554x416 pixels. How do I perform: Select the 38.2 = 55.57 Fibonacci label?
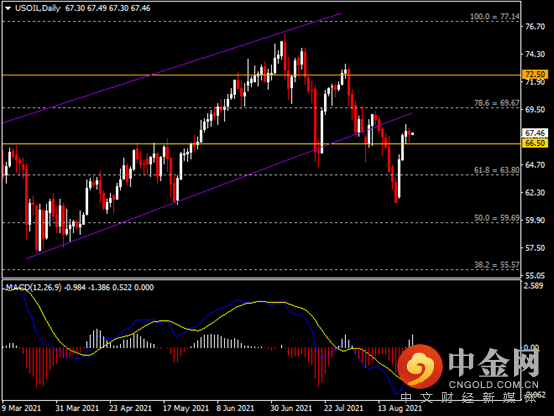[x=497, y=265]
